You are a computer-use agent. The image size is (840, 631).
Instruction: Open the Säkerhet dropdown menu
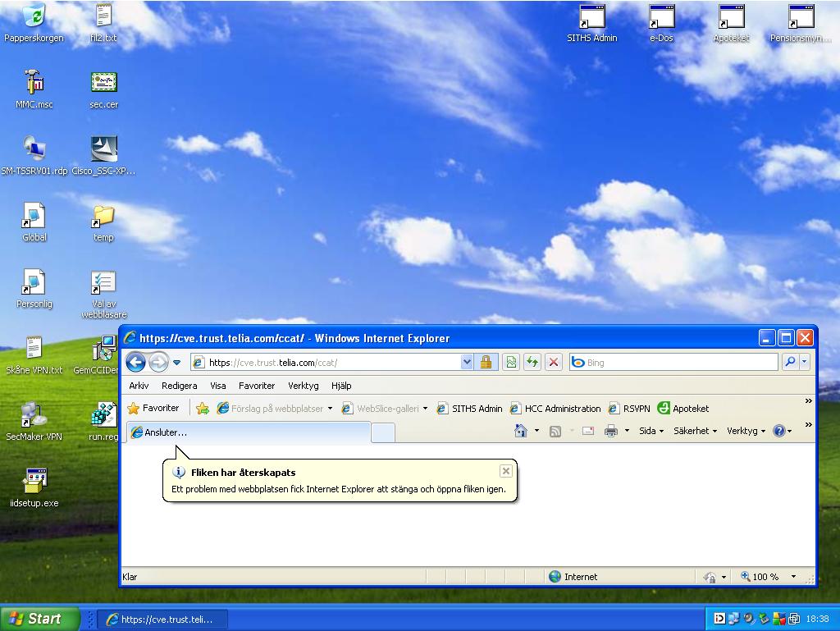(x=696, y=431)
